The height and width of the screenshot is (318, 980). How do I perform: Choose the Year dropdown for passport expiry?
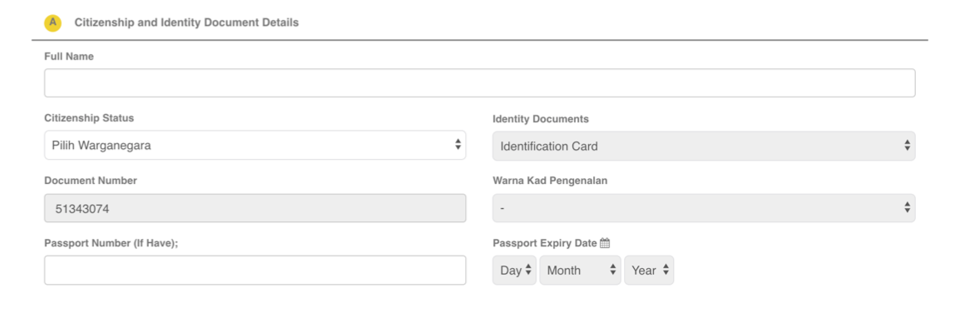pyautogui.click(x=650, y=271)
